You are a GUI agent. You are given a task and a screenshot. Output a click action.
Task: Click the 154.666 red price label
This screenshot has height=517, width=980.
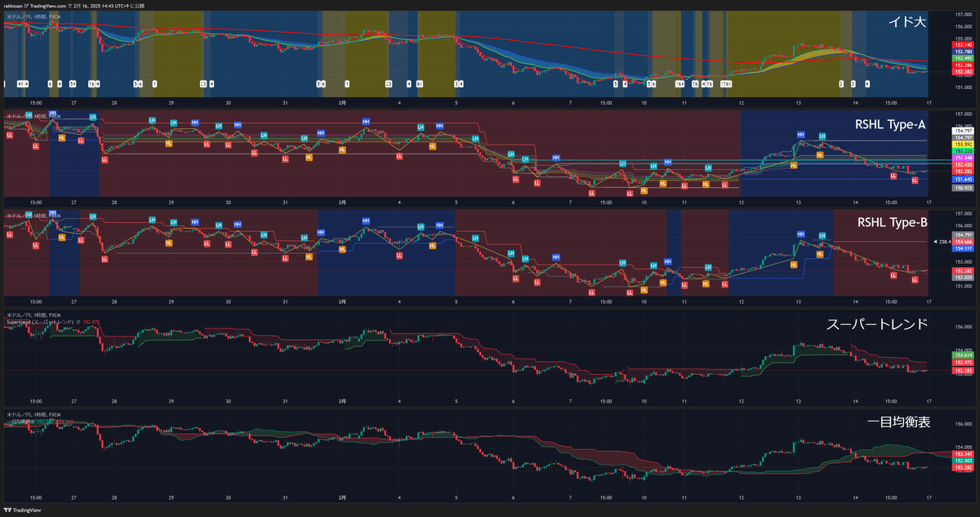964,242
